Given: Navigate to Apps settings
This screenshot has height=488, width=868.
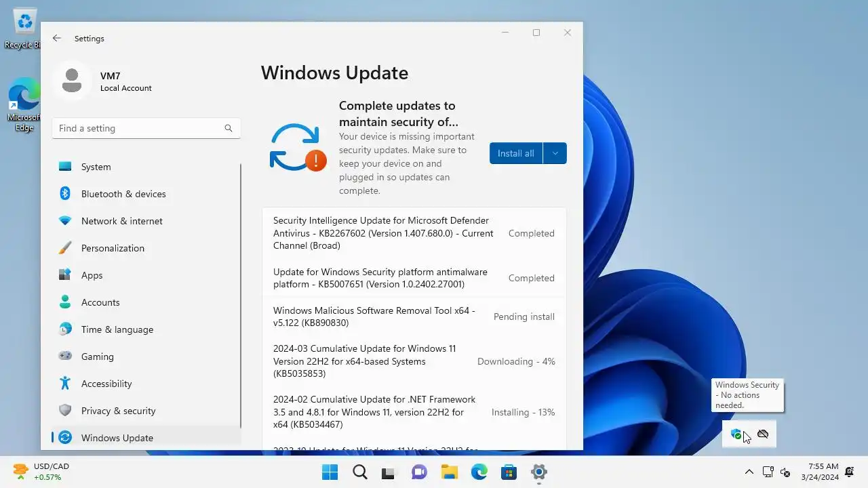Looking at the screenshot, I should [146, 275].
